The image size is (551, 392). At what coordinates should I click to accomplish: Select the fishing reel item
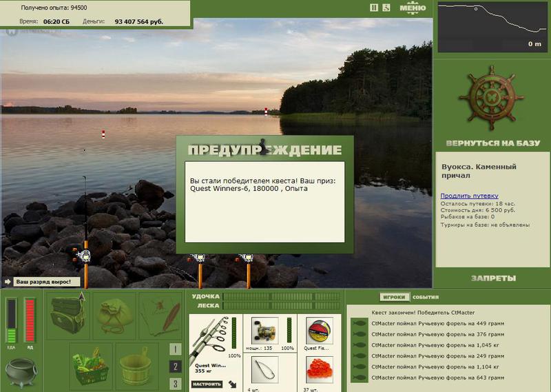tap(265, 331)
